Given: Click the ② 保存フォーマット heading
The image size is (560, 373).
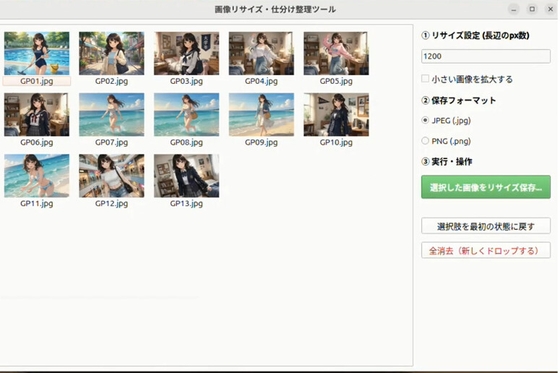Looking at the screenshot, I should (459, 100).
